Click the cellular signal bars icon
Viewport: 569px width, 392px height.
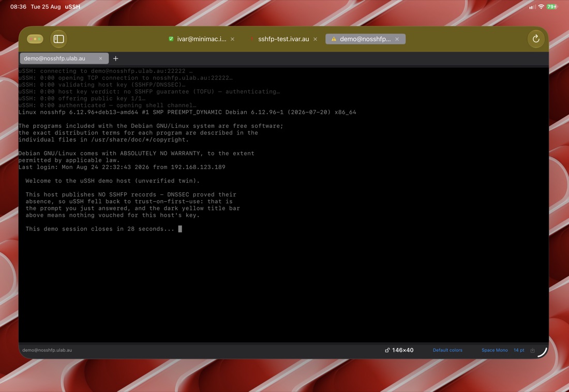pos(532,7)
